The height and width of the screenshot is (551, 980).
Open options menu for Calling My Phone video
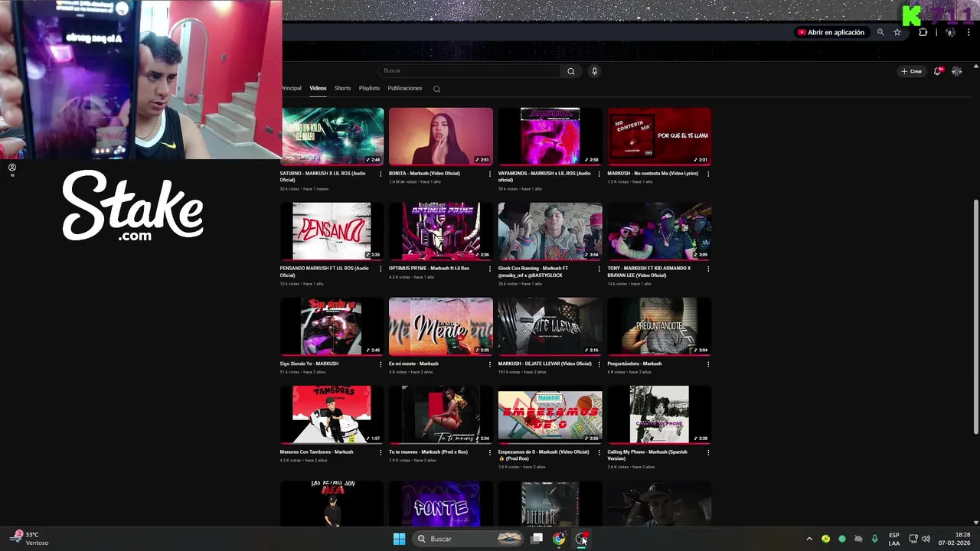click(x=708, y=452)
